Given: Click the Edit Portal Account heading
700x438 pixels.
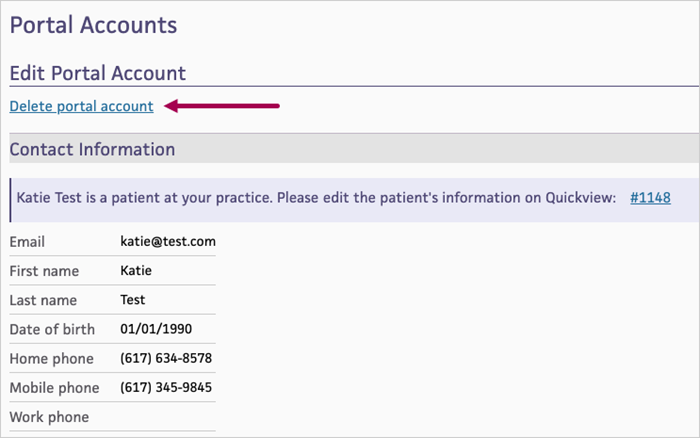Looking at the screenshot, I should pos(97,73).
